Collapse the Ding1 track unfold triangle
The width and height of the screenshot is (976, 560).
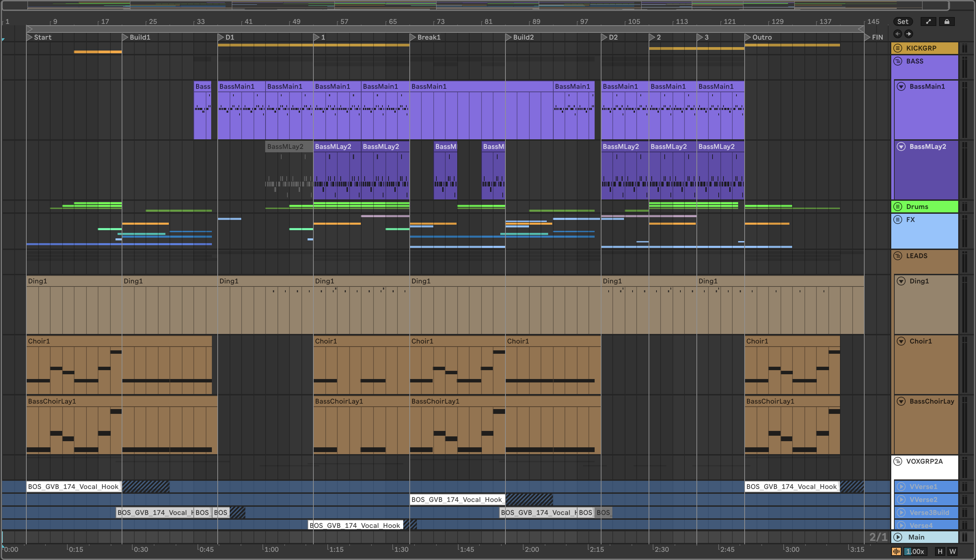pyautogui.click(x=902, y=281)
